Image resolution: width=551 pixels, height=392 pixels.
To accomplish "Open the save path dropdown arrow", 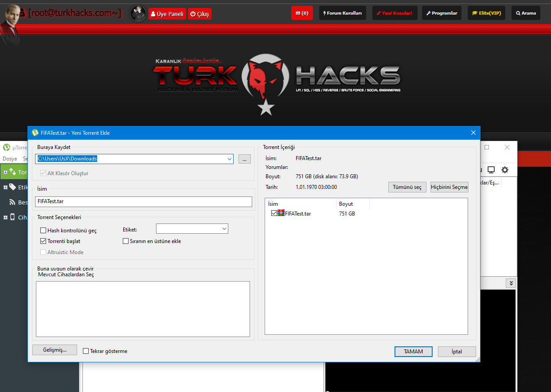I will pyautogui.click(x=229, y=159).
